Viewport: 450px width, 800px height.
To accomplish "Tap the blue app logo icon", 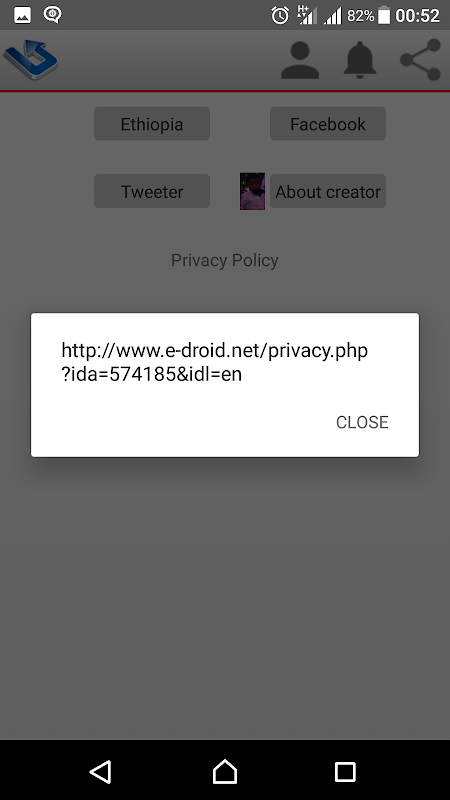I will [x=31, y=60].
